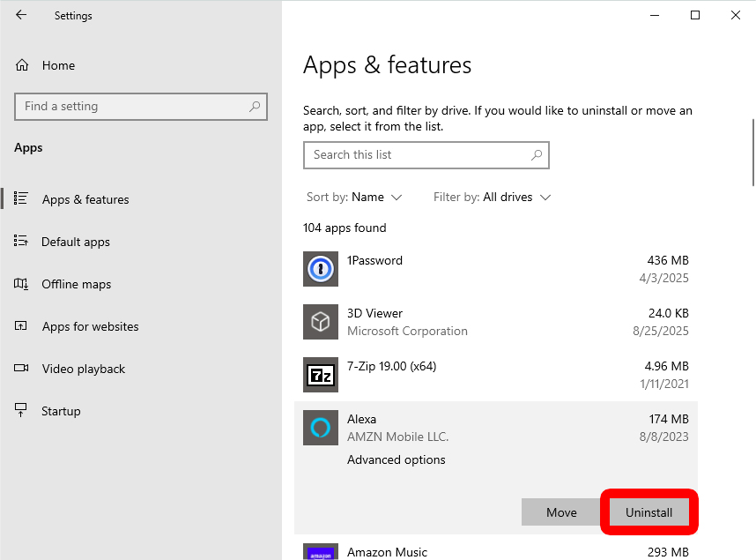Click inside the Search this list box
Screen dimensions: 756x560
click(426, 155)
